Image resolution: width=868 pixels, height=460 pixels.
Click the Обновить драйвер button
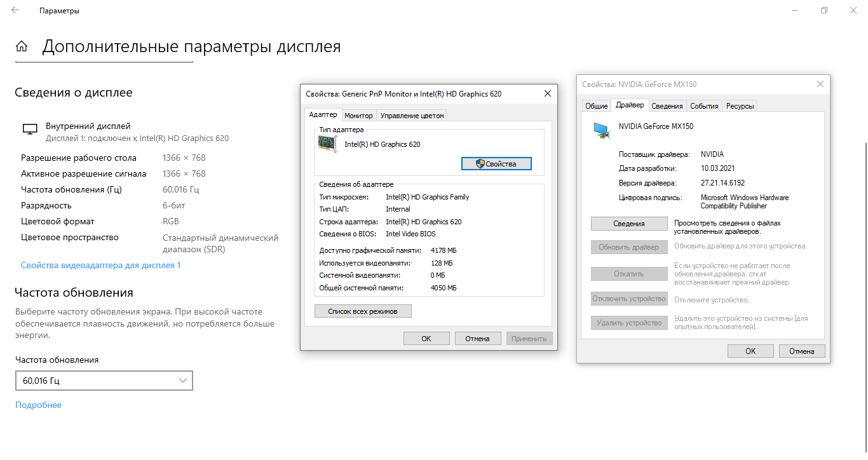629,247
